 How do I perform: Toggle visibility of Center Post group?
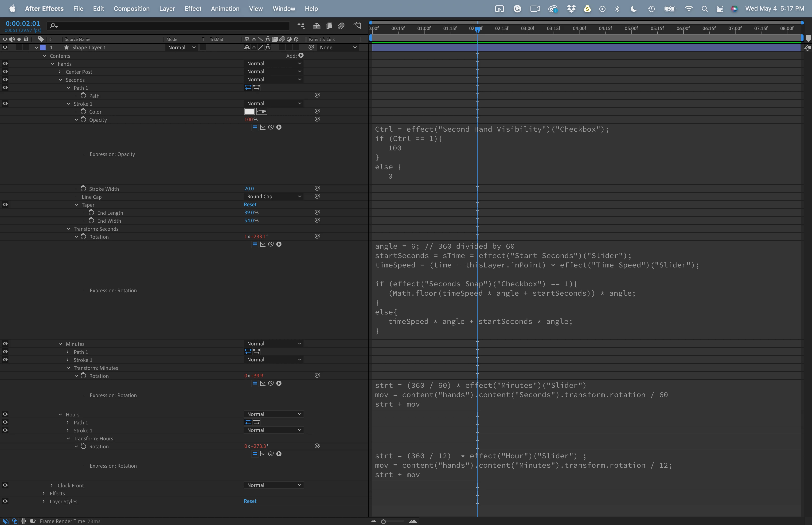(x=5, y=72)
